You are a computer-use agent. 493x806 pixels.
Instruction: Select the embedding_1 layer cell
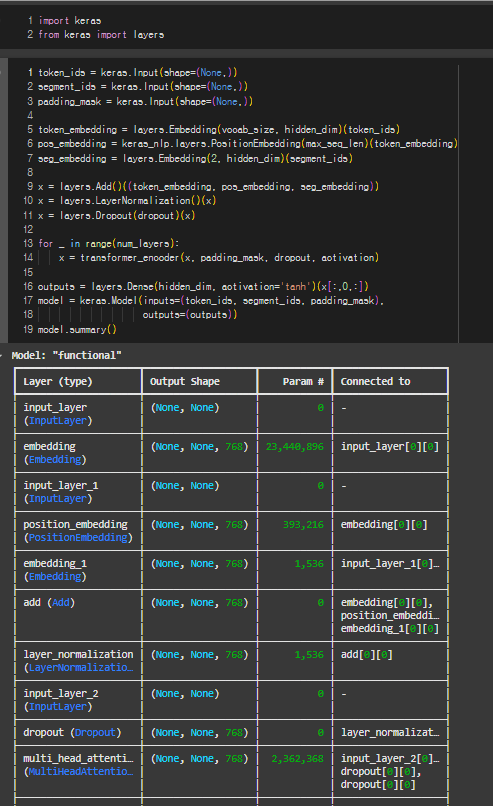tap(79, 570)
